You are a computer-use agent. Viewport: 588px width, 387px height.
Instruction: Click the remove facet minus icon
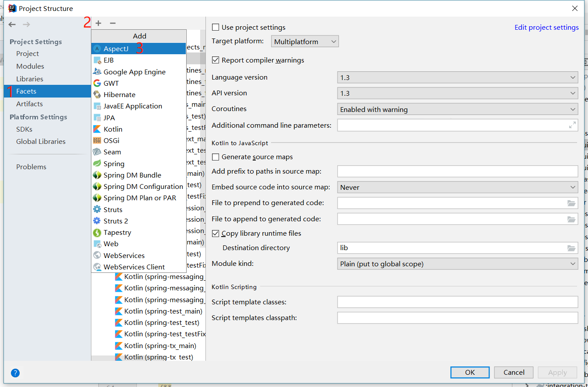point(113,23)
